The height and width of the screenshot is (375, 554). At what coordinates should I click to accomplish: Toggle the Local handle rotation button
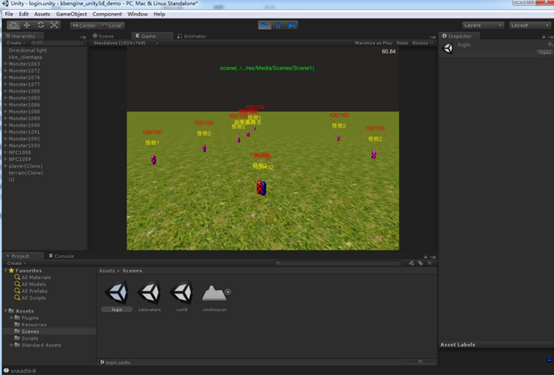(x=112, y=25)
